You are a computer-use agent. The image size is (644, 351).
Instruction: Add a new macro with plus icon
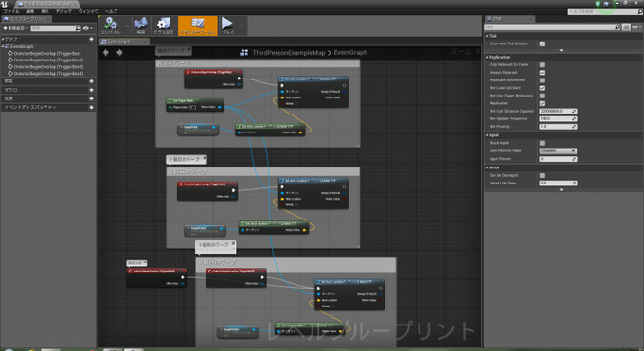coord(91,90)
